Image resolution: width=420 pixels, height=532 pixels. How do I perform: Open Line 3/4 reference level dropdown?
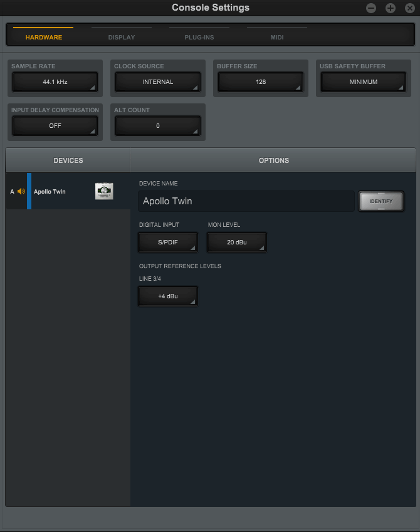[x=168, y=296]
